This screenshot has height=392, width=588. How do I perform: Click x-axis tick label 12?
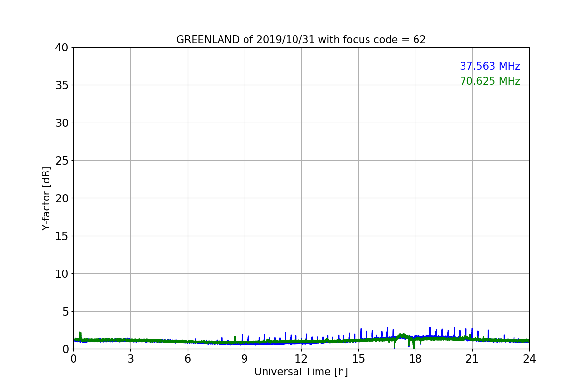(301, 358)
